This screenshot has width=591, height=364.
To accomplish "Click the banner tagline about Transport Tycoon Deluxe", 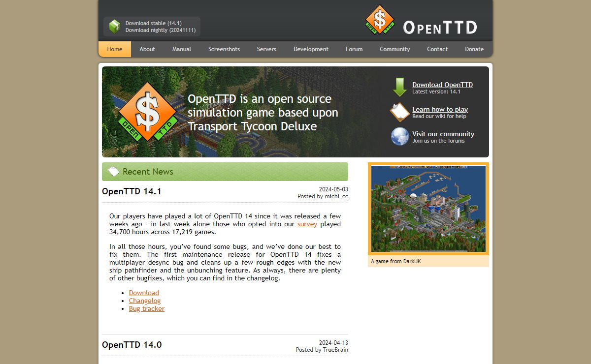I will coord(263,113).
